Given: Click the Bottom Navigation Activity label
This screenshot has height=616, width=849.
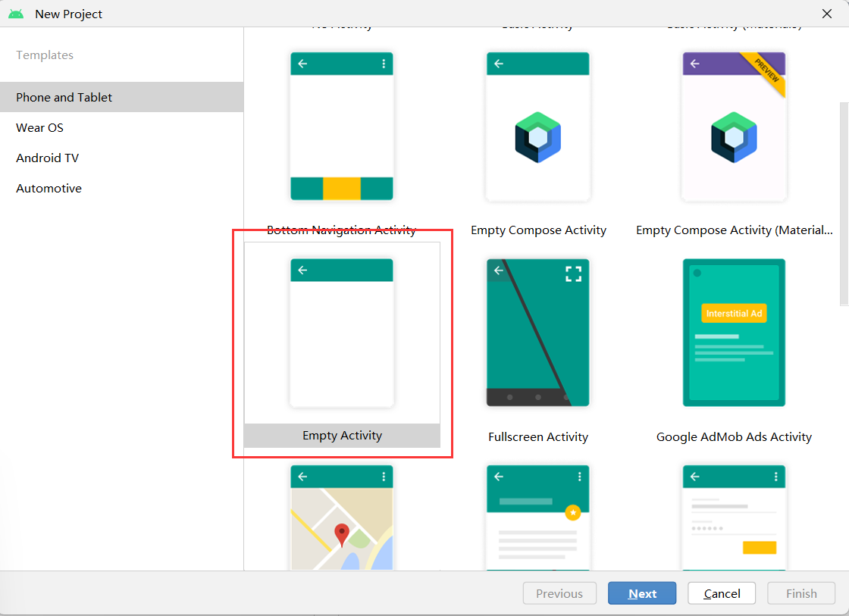Looking at the screenshot, I should (342, 230).
